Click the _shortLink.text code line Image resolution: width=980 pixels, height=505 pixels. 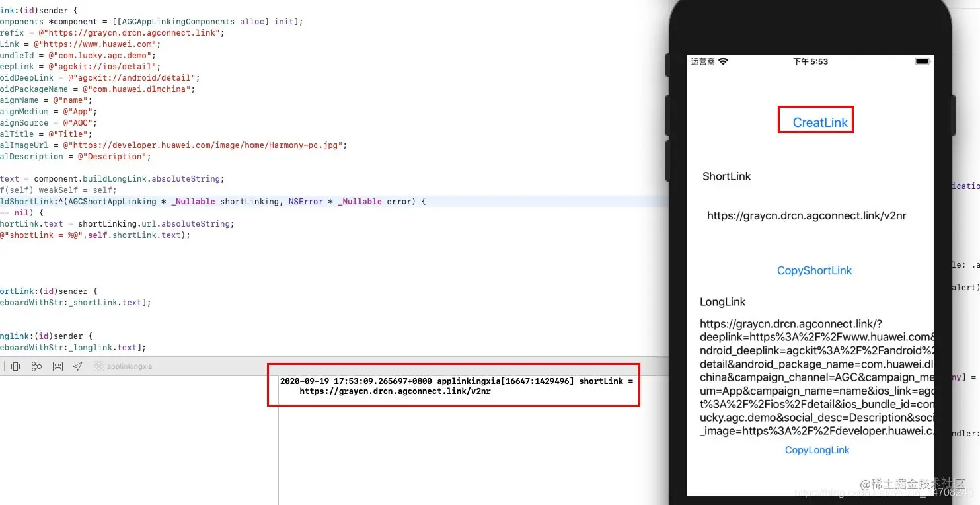tap(75, 303)
